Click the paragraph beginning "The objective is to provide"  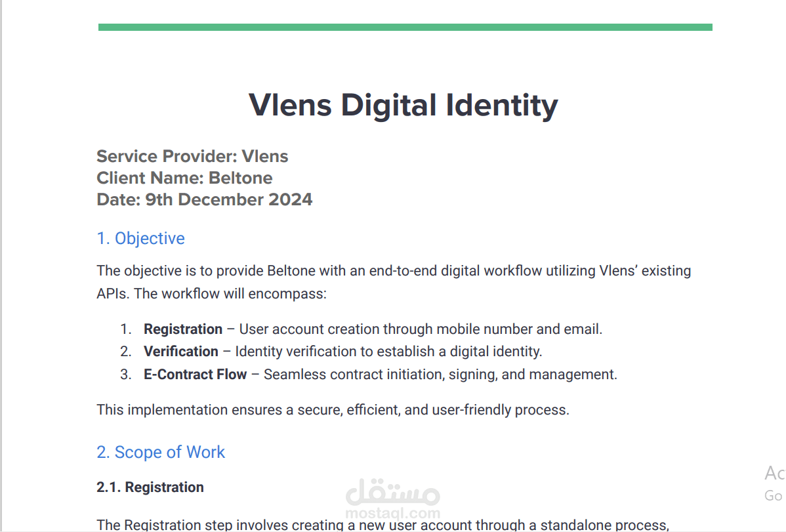(394, 282)
